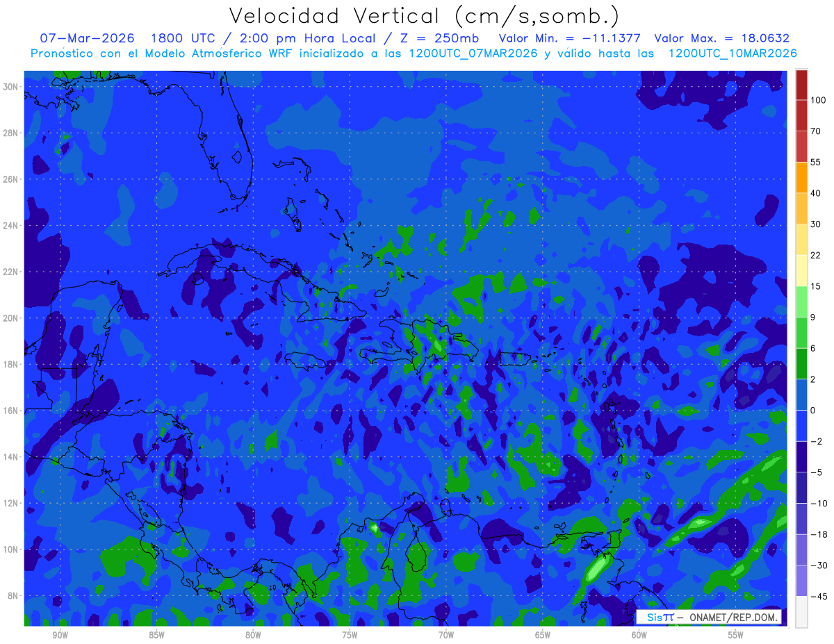Pick the light red swatch between 55 and 70
The width and height of the screenshot is (834, 644).
point(801,147)
